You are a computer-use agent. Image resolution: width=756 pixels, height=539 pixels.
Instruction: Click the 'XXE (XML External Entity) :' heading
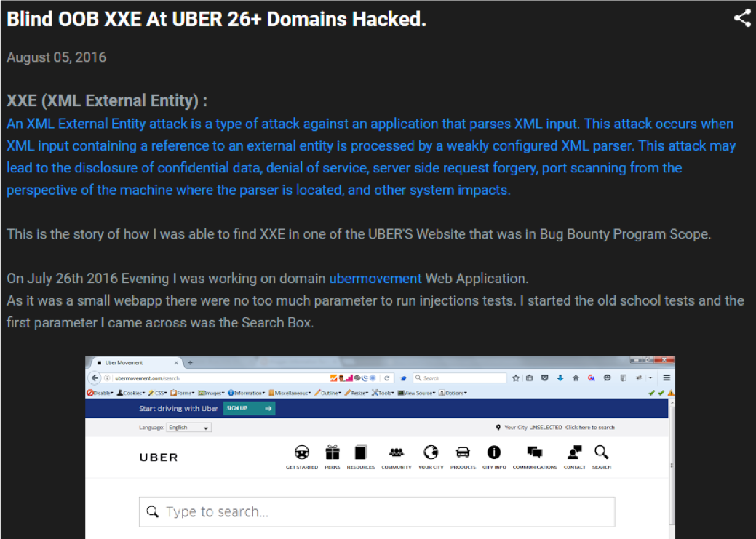click(107, 100)
